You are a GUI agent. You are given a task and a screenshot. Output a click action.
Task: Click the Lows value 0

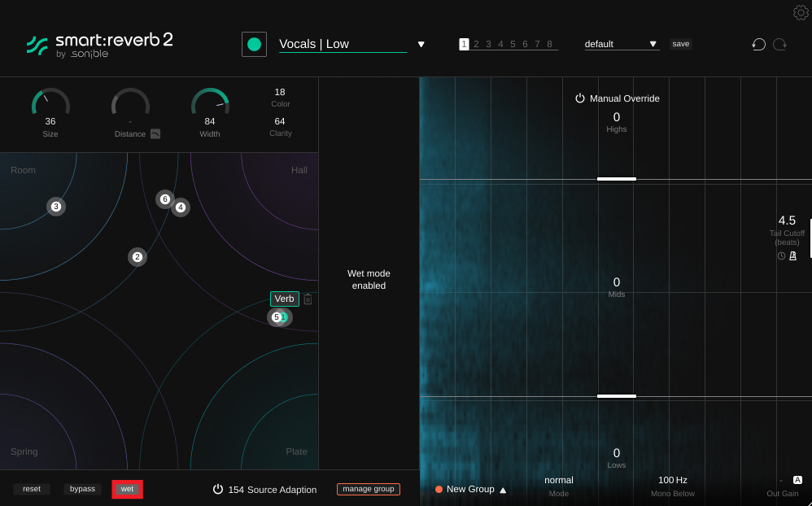[x=616, y=453]
